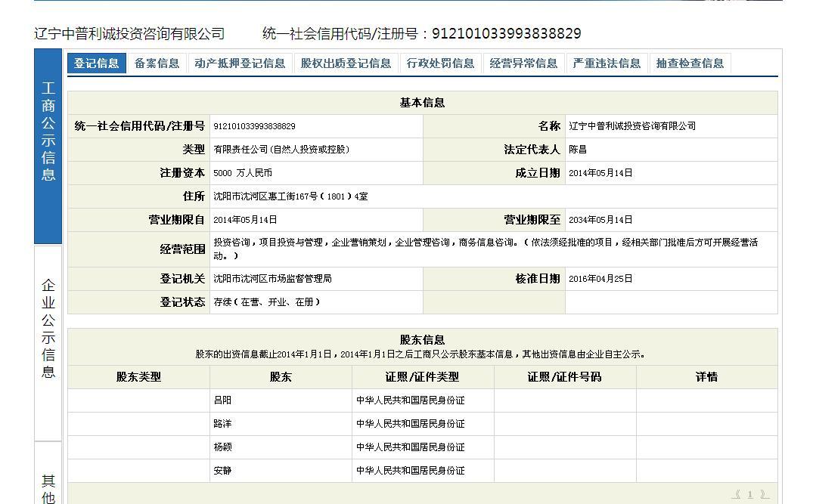Click the page title company name
The height and width of the screenshot is (504, 813).
point(129,34)
